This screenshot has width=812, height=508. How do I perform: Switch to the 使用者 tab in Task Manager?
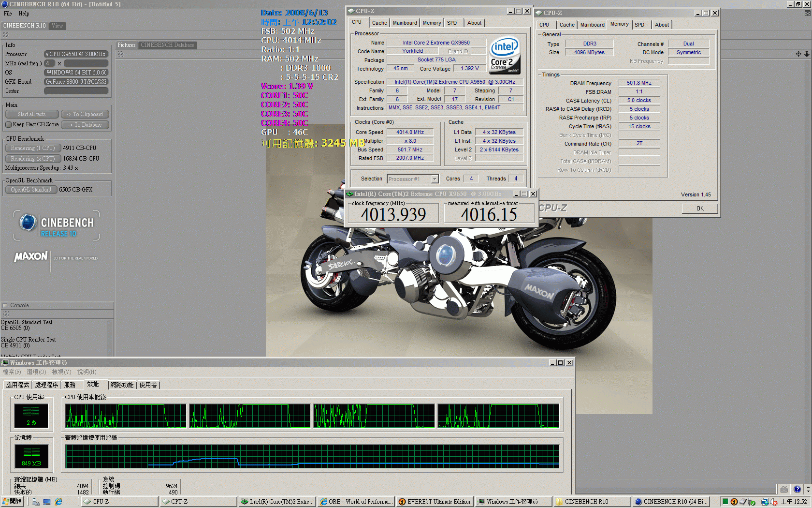coord(148,385)
